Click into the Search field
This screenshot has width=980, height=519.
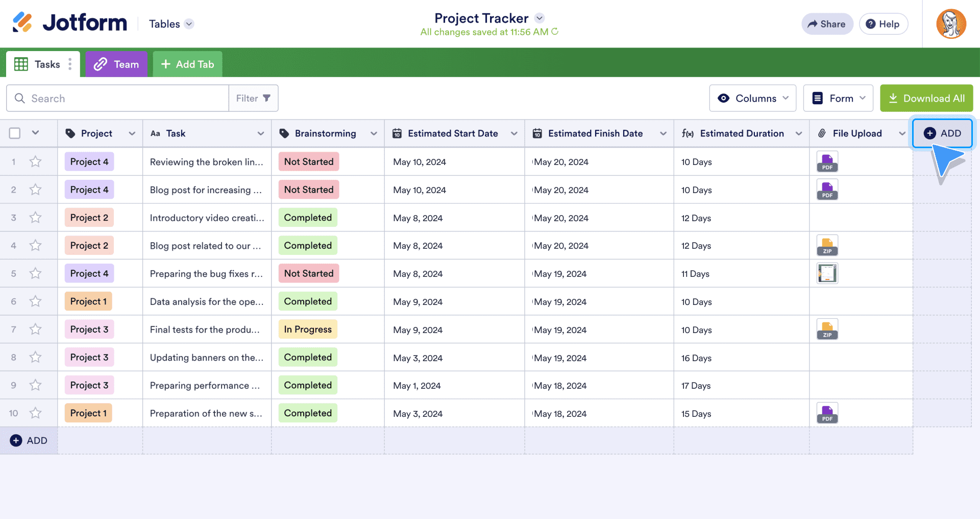[122, 98]
